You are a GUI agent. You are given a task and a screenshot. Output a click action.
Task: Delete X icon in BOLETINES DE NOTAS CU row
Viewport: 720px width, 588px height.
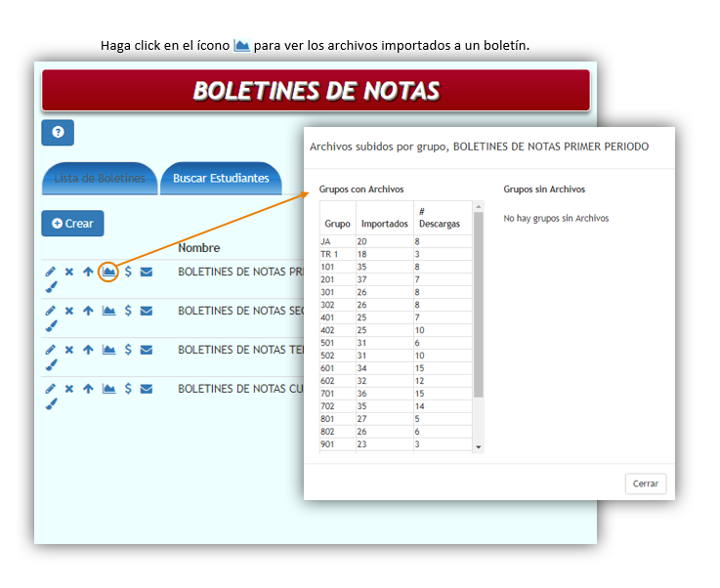(x=69, y=389)
